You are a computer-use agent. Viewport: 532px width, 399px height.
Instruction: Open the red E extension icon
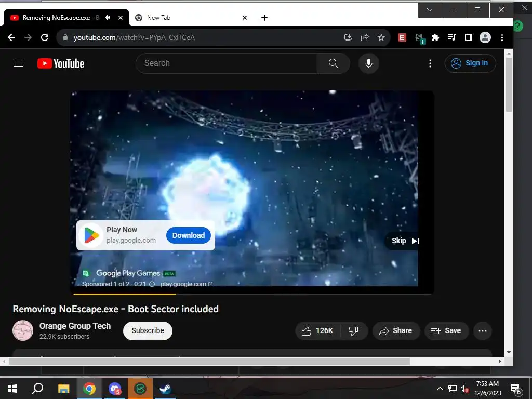coord(402,37)
